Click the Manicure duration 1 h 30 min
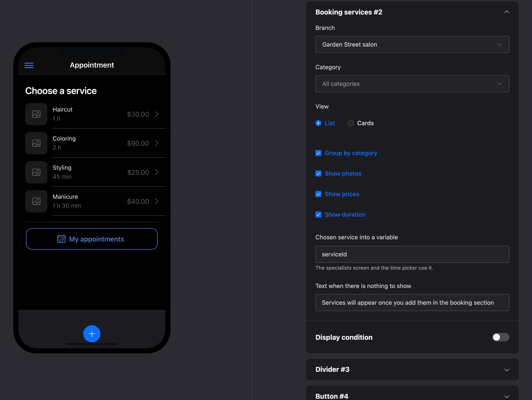 pos(67,206)
